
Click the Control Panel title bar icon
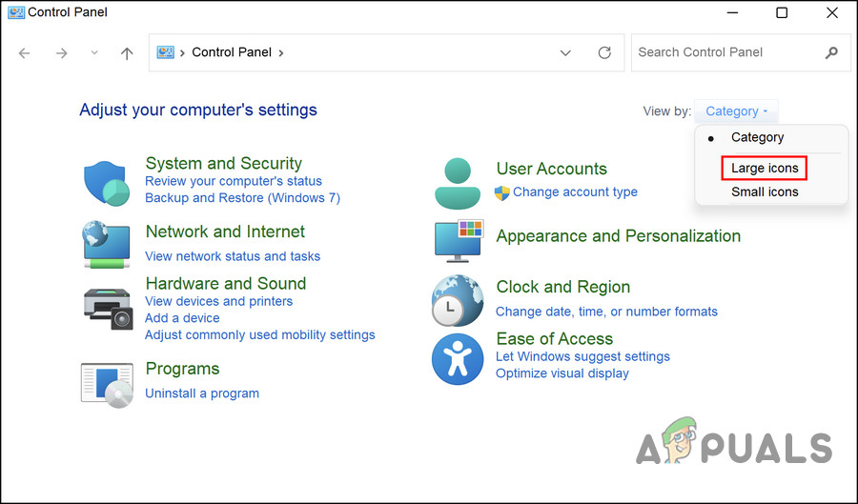(16, 12)
